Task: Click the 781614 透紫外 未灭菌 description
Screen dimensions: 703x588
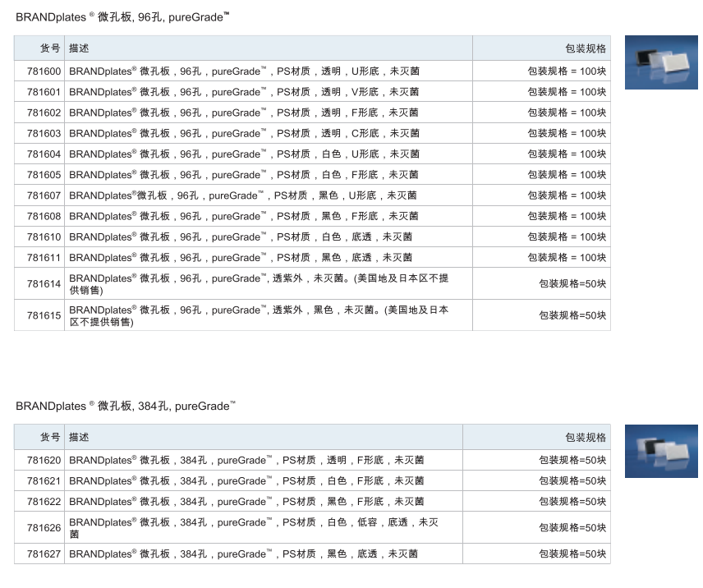Action: tap(259, 283)
